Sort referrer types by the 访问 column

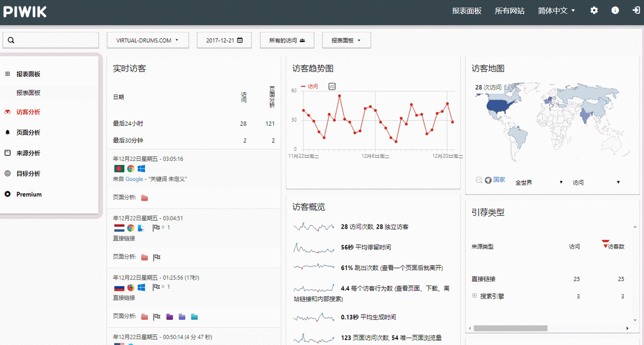[x=574, y=246]
